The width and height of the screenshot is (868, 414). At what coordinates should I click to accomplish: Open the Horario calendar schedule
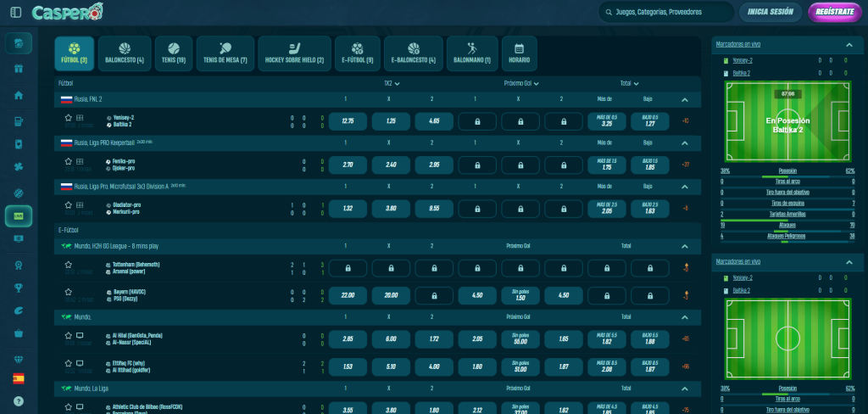point(520,53)
